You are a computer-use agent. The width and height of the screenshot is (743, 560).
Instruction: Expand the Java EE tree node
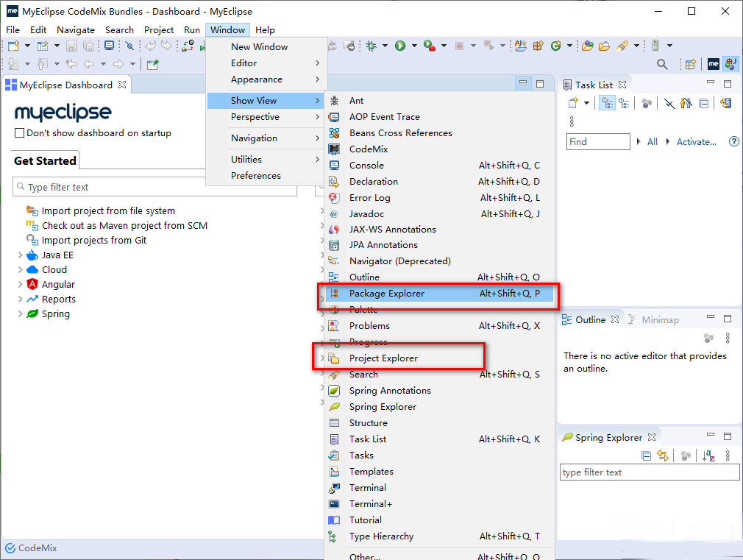click(20, 255)
